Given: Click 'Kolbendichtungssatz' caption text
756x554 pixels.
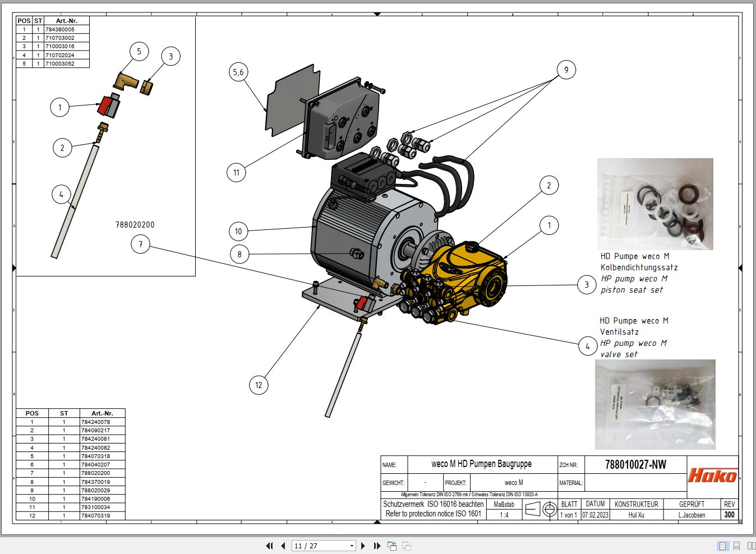Looking at the screenshot, I should [x=639, y=267].
